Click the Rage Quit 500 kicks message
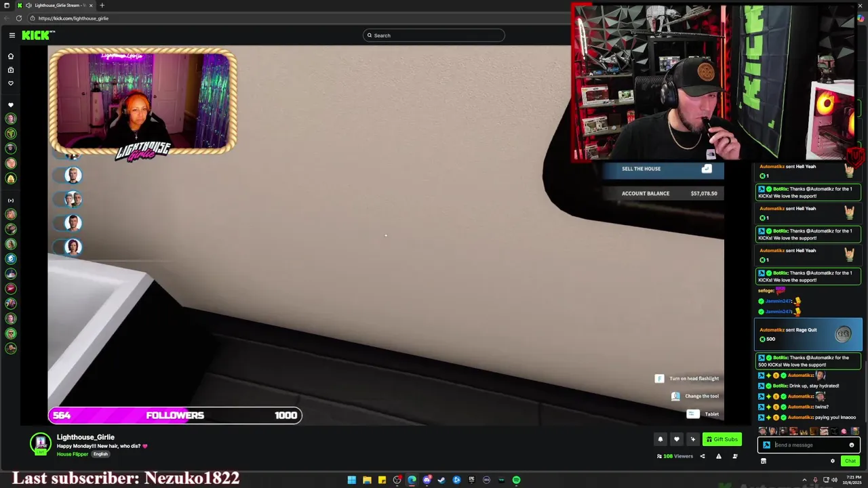Viewport: 868px width, 488px height. pos(808,334)
